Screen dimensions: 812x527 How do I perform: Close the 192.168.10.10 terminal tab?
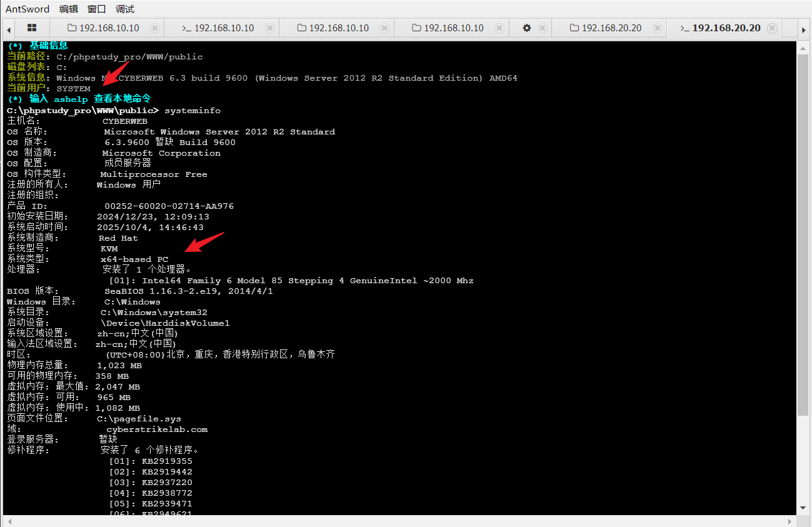[269, 28]
